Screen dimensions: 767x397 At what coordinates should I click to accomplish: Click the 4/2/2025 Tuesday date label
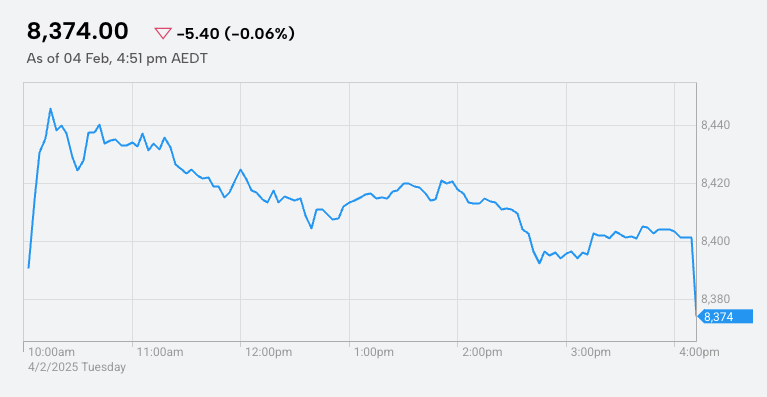77,367
